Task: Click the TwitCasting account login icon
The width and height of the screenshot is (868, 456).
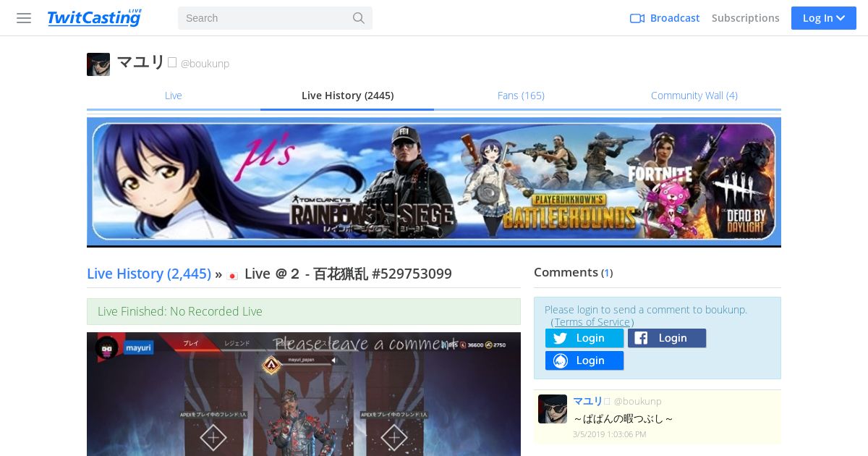Action: pos(561,360)
